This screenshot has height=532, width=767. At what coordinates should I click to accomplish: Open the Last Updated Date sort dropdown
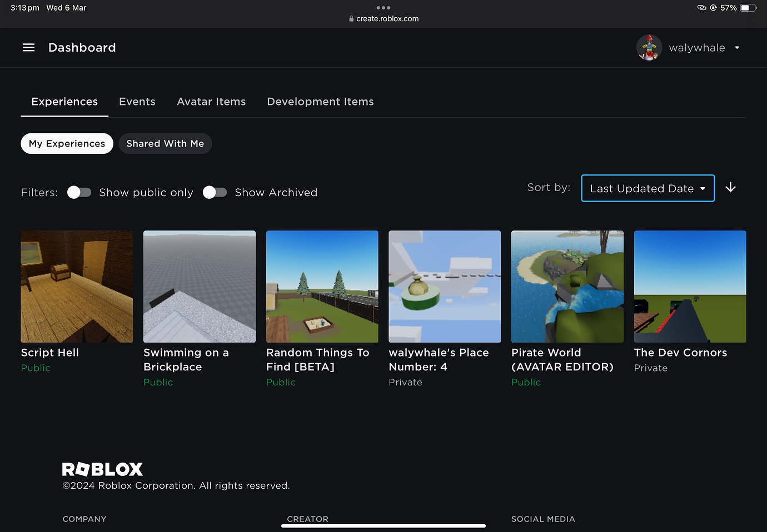pyautogui.click(x=648, y=188)
